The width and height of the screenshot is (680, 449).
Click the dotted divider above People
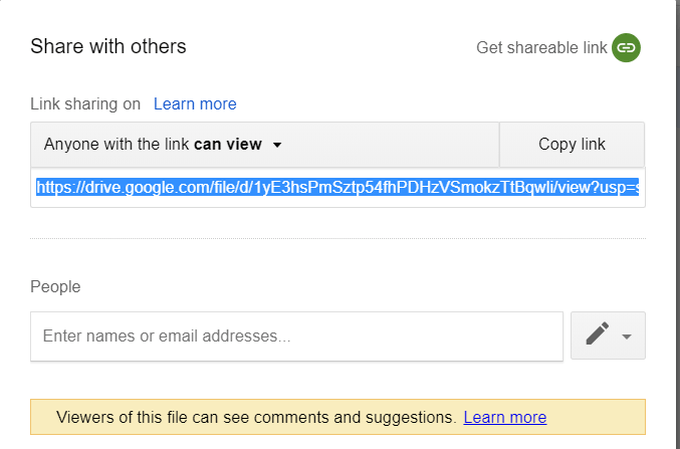(338, 238)
